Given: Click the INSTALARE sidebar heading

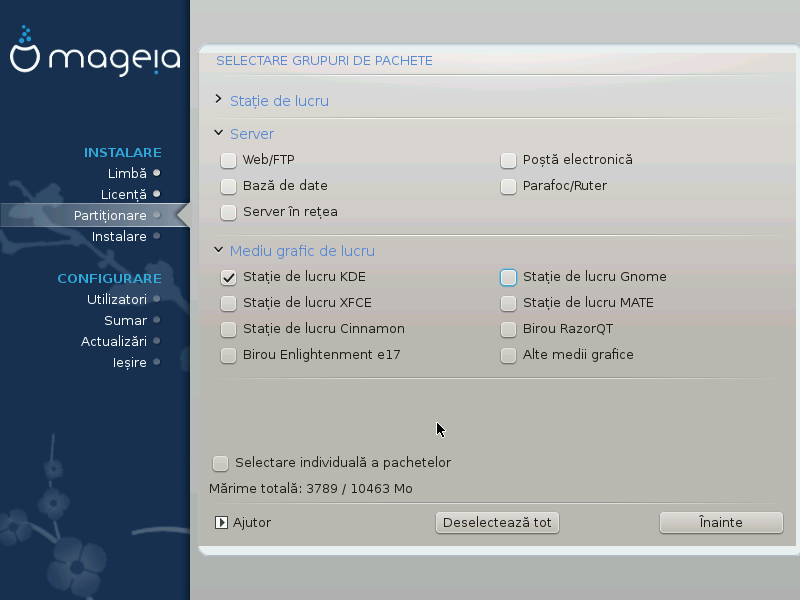Looking at the screenshot, I should coord(123,153).
